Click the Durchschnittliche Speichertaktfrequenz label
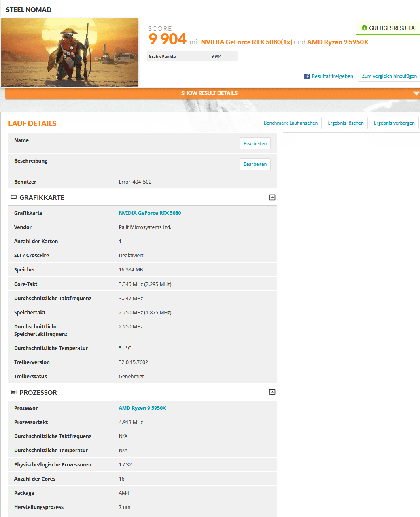This screenshot has width=420, height=517. point(40,330)
